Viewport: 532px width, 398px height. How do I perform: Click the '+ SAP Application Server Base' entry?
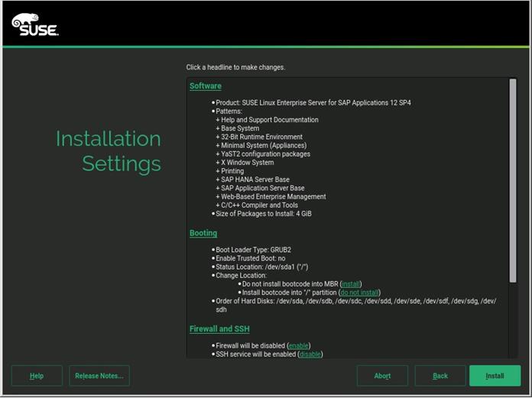coord(260,188)
